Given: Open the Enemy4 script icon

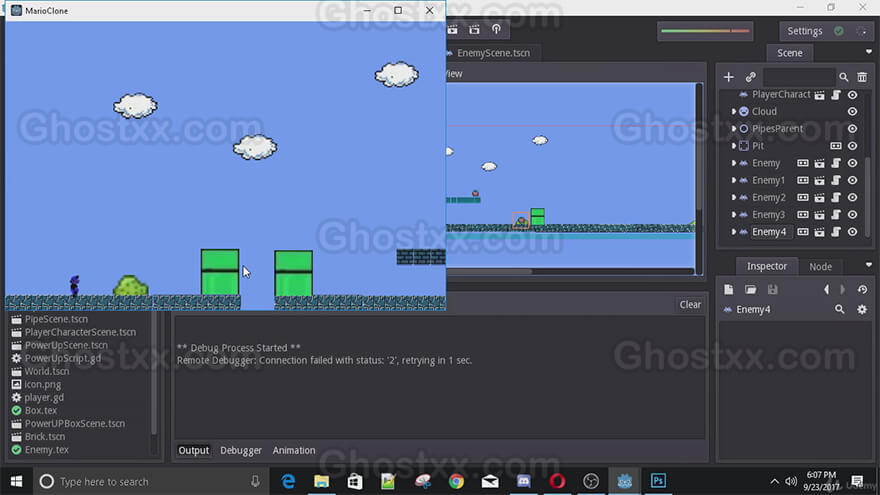Looking at the screenshot, I should click(x=836, y=232).
